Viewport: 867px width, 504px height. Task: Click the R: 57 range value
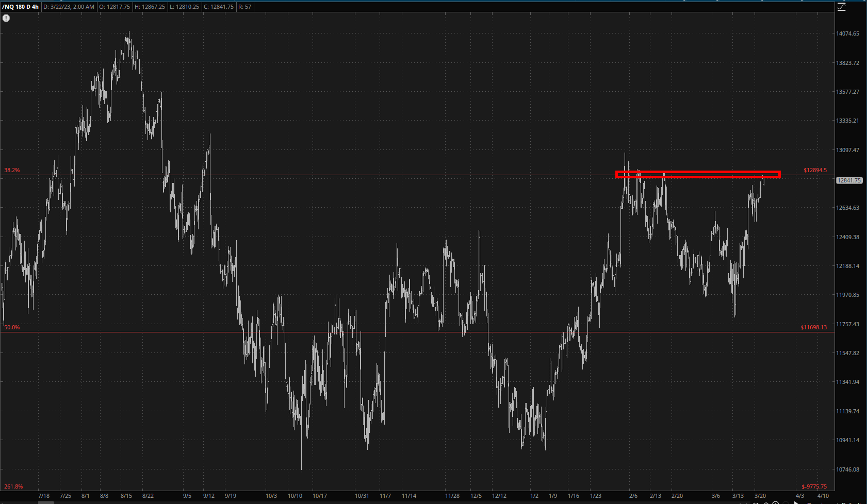(245, 7)
